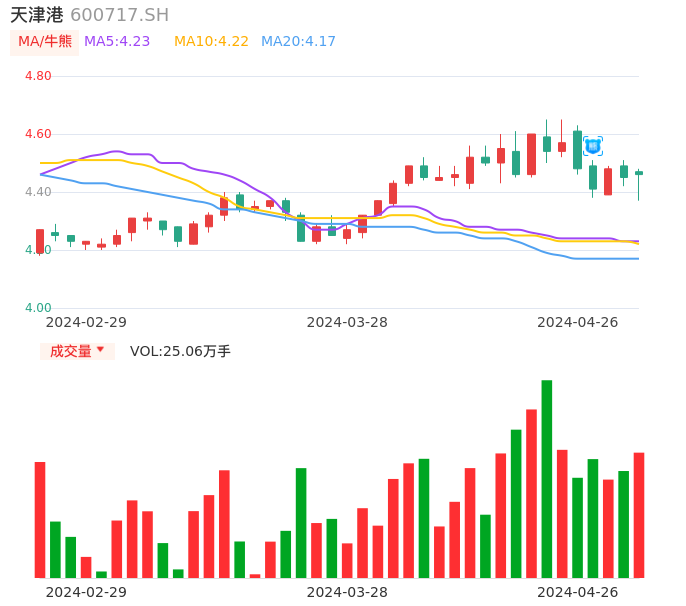Click the 2024-03-28 date label under candlesticks
The height and width of the screenshot is (606, 686).
coord(347,322)
